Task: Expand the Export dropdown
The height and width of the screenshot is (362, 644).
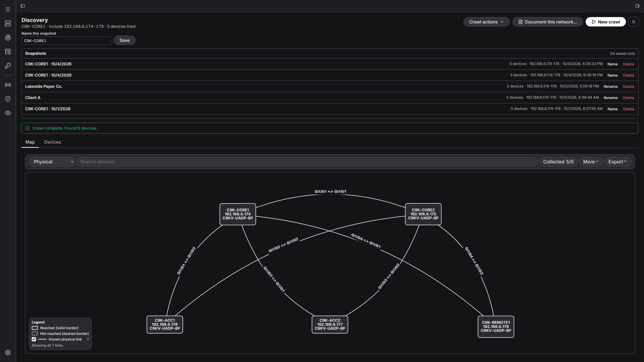Action: [x=618, y=162]
